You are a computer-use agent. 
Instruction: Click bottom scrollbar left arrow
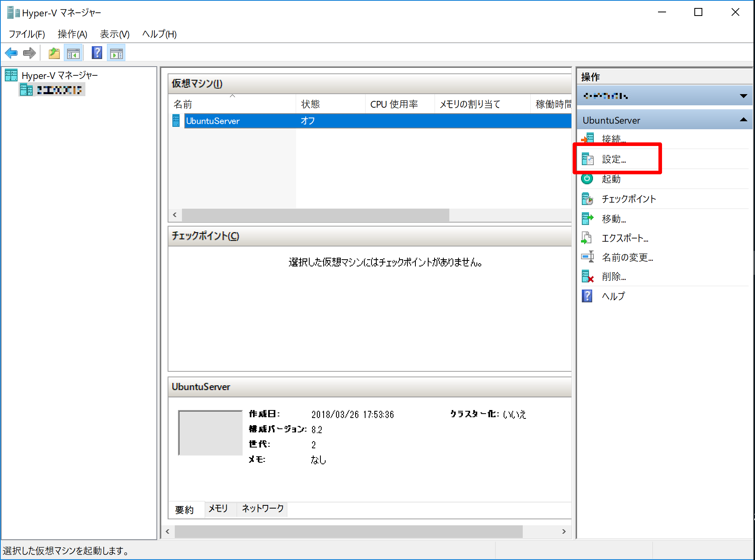pos(168,531)
